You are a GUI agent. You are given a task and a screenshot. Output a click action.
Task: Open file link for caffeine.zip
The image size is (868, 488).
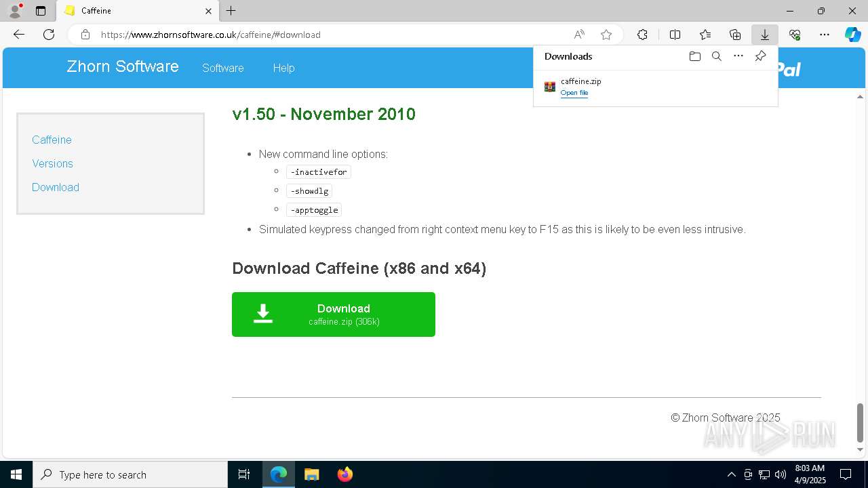(x=574, y=93)
